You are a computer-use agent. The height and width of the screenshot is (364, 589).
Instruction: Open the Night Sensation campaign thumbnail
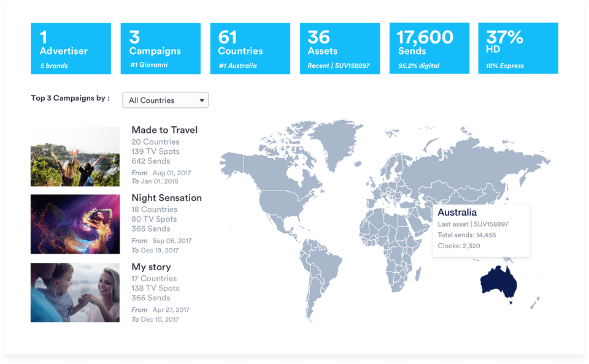coord(75,224)
